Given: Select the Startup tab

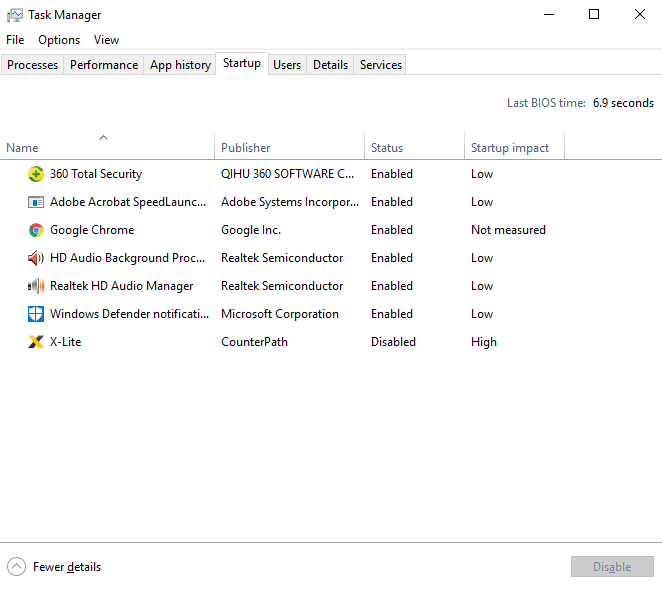Looking at the screenshot, I should (x=242, y=63).
